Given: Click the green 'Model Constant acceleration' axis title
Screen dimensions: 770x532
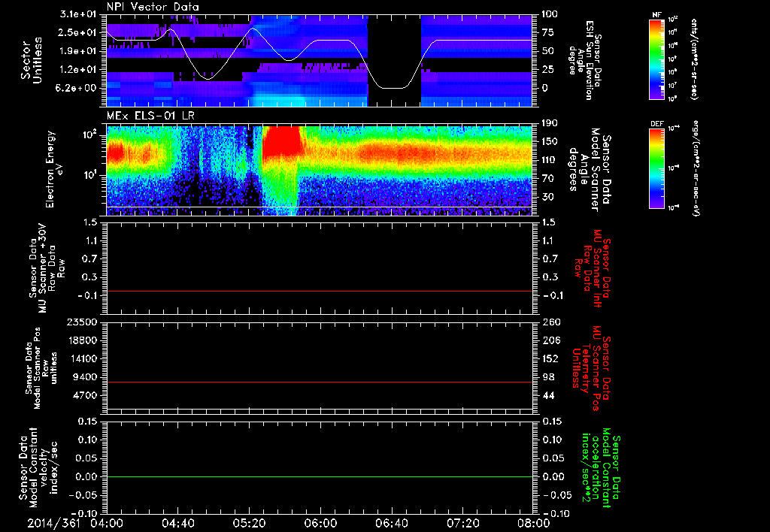Looking at the screenshot, I should click(600, 469).
